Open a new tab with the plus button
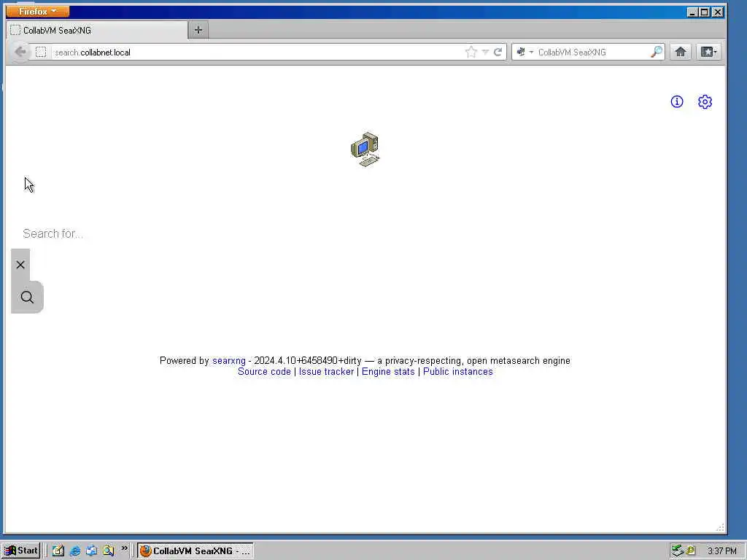This screenshot has height=560, width=747. point(198,31)
